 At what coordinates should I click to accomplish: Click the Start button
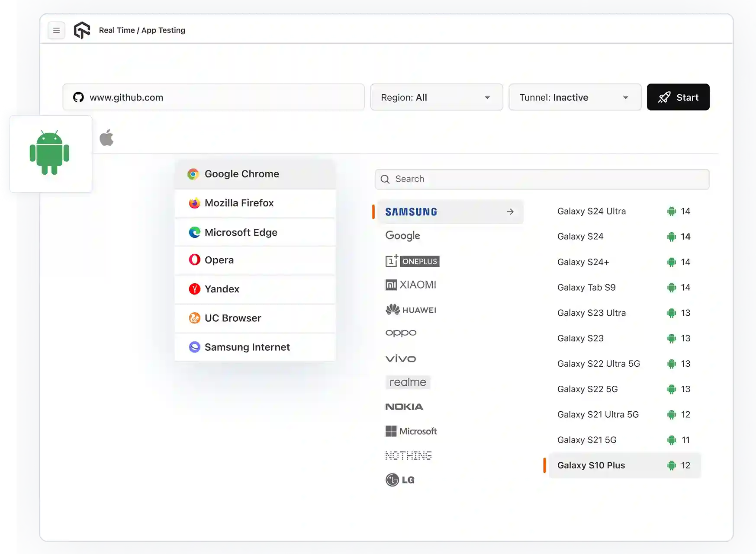coord(678,97)
